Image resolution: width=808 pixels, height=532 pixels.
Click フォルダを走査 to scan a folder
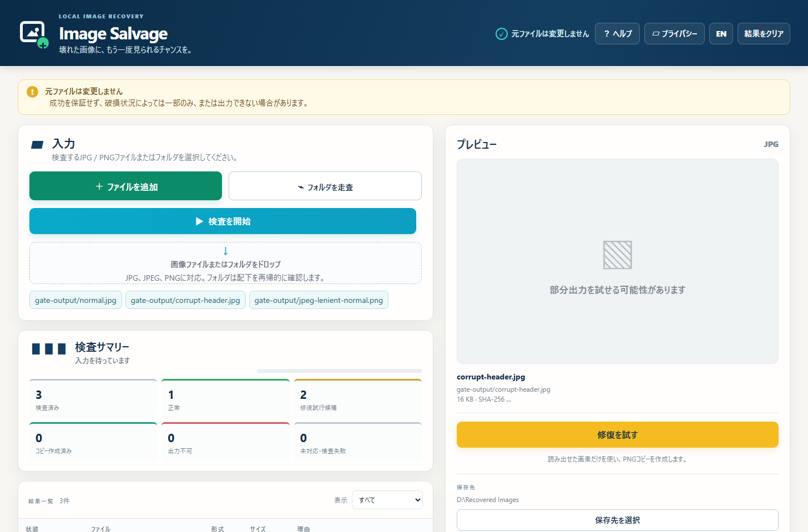325,186
